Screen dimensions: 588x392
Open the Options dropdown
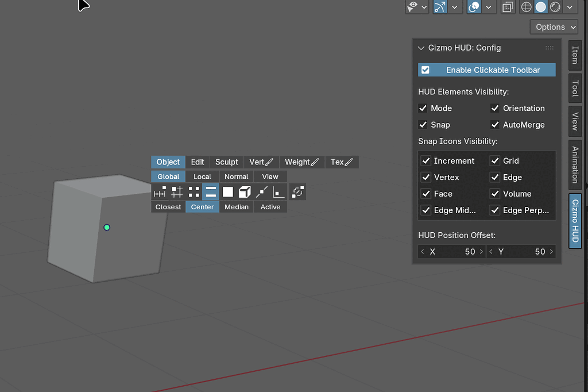(x=554, y=27)
